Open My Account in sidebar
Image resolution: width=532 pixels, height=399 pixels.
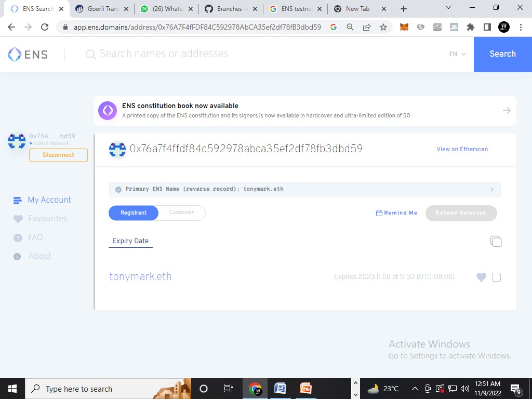[x=43, y=200]
